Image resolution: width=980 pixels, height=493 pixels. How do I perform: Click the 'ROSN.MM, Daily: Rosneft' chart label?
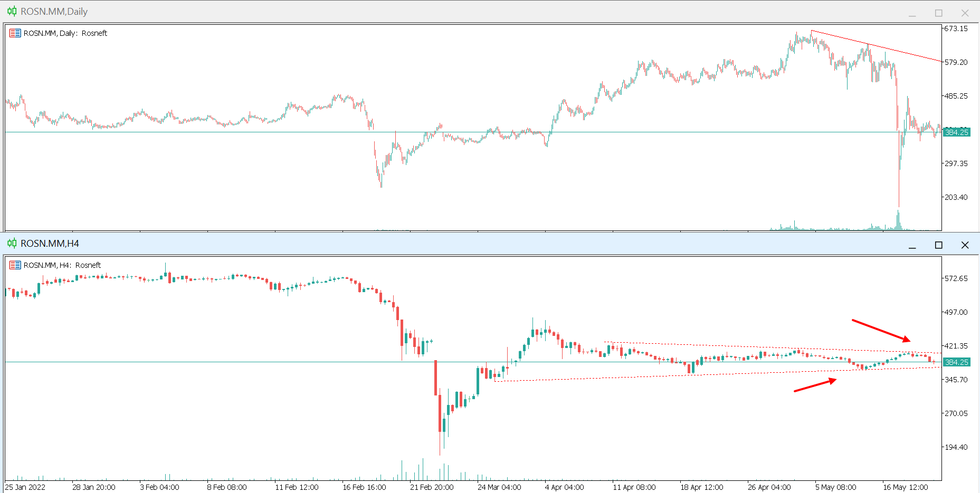[65, 33]
